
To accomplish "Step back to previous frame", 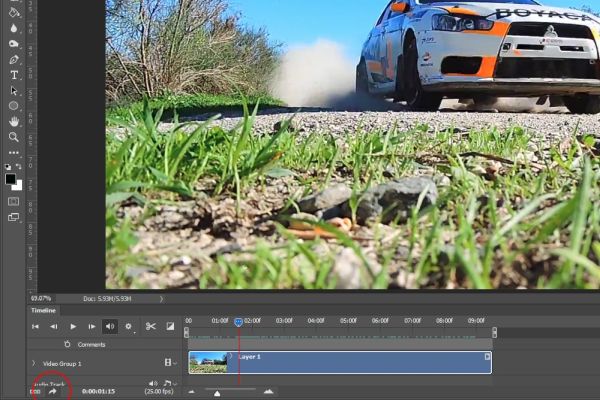I will coord(54,327).
